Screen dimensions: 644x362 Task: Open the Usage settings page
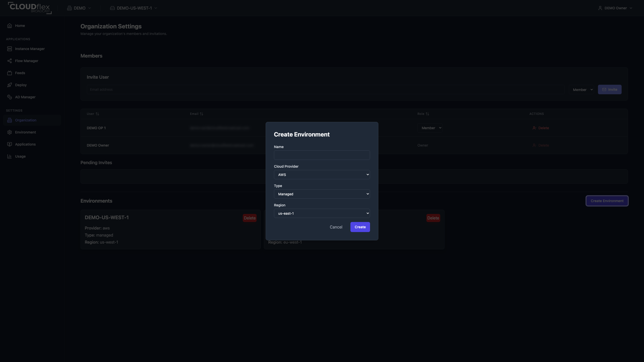coord(32,156)
